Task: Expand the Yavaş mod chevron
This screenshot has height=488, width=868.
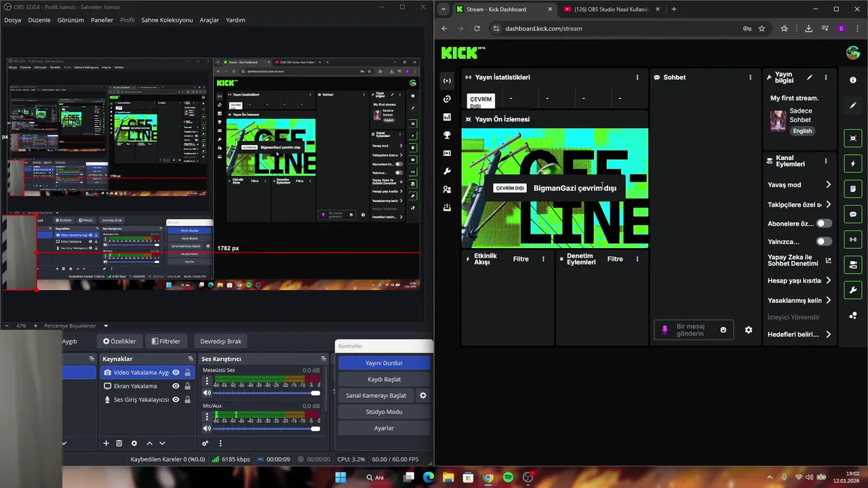Action: (x=828, y=184)
